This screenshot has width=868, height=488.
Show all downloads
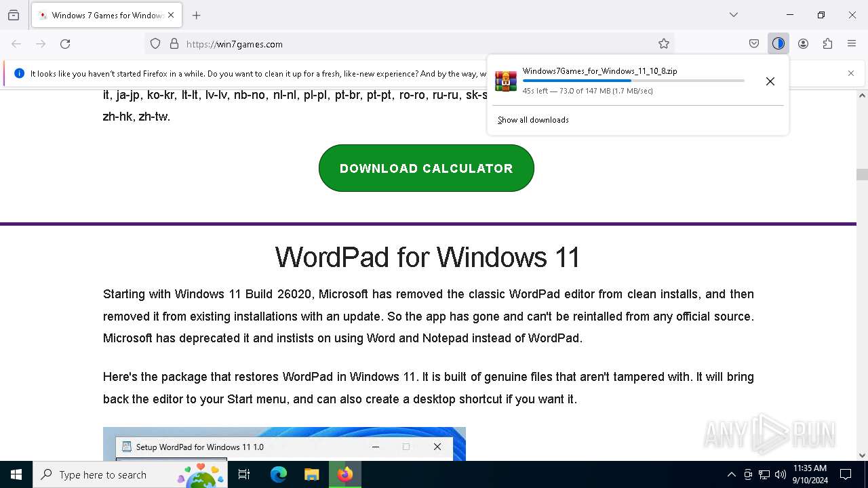click(x=533, y=120)
